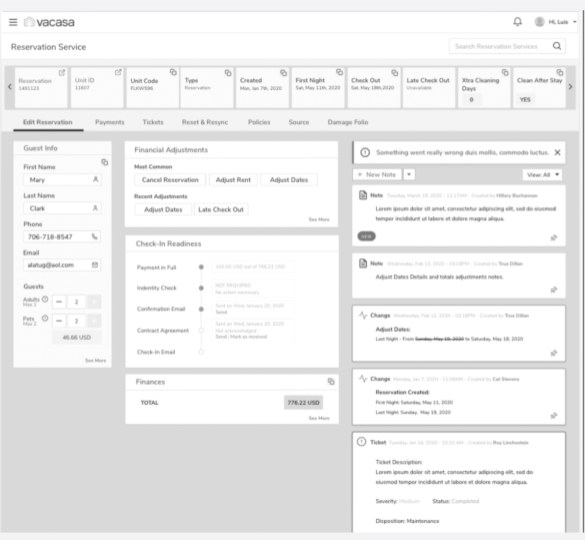585x540 pixels.
Task: Click See More in Guest Info
Action: [x=96, y=360]
